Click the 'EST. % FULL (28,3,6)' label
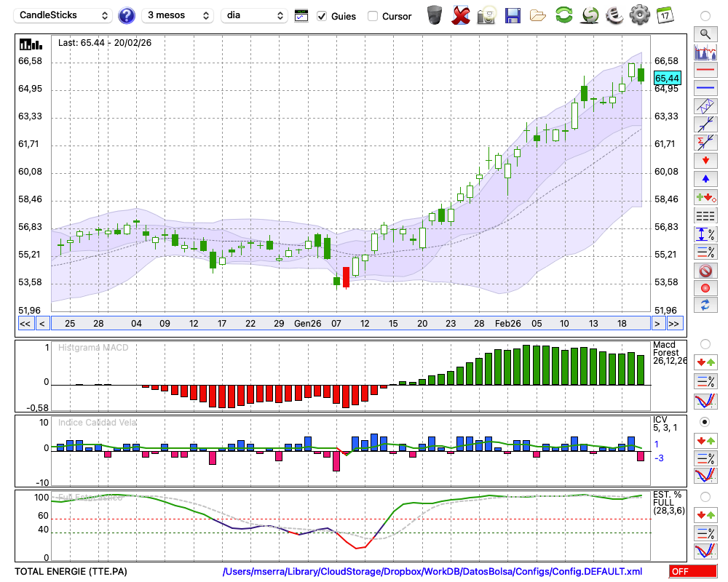 pyautogui.click(x=668, y=503)
